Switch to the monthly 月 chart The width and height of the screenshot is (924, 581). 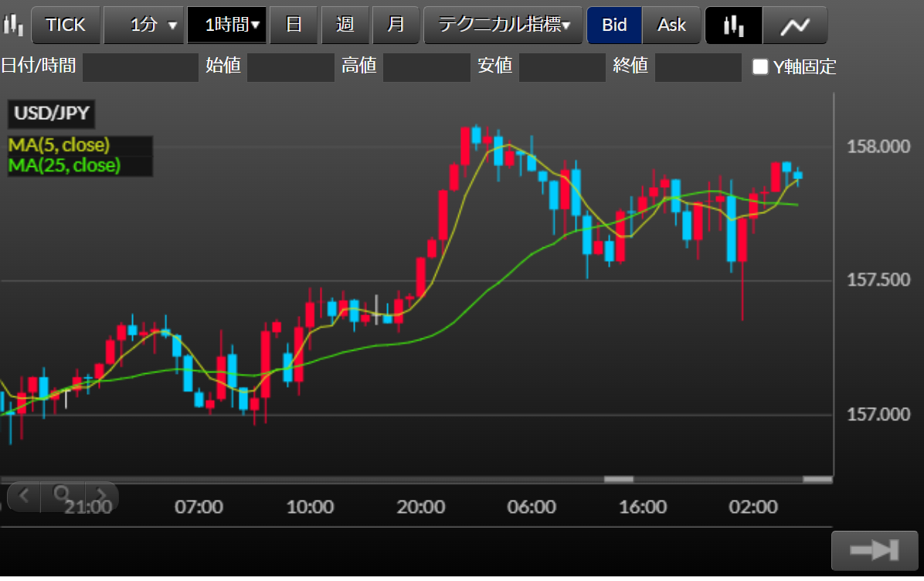pyautogui.click(x=396, y=25)
